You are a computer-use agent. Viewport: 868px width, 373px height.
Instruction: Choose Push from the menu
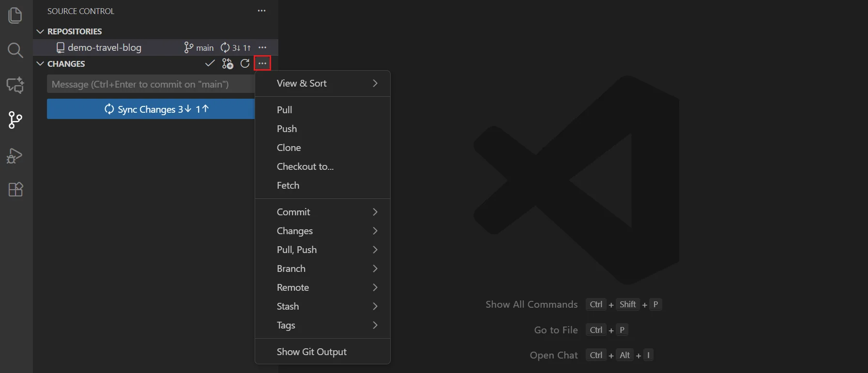pos(322,129)
